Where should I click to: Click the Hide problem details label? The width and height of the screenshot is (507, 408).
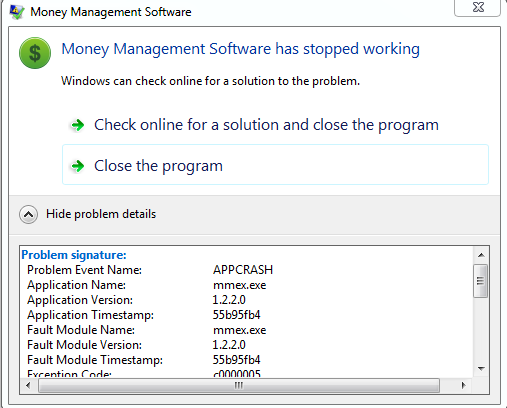point(101,214)
